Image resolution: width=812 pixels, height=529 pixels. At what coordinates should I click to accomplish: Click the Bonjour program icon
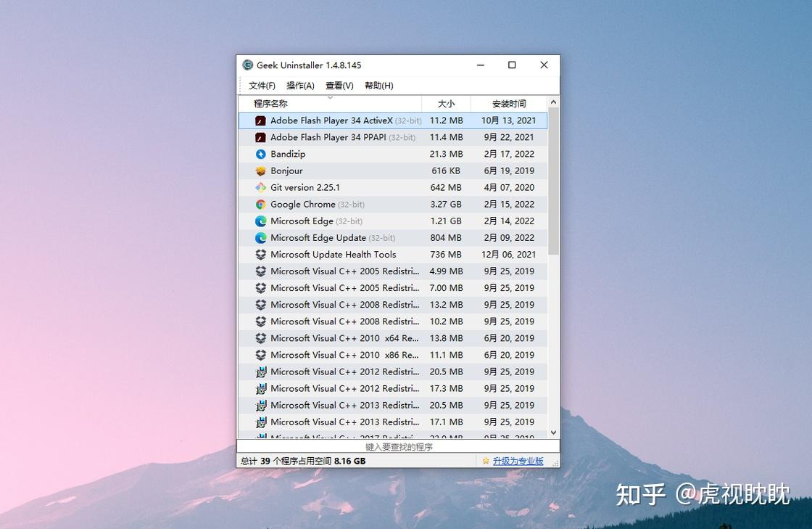(x=260, y=171)
